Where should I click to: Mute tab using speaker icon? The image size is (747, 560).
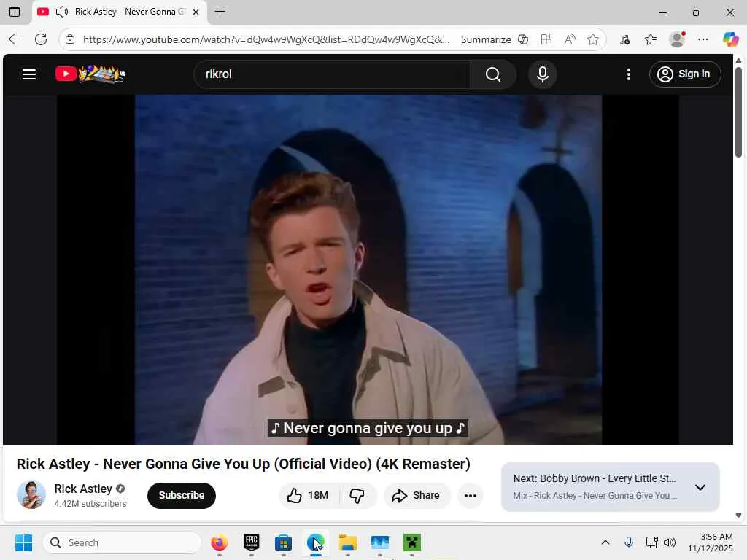coord(61,12)
